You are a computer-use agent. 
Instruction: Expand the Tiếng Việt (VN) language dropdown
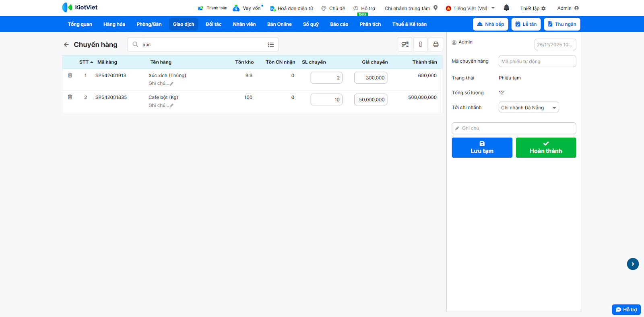pos(470,8)
